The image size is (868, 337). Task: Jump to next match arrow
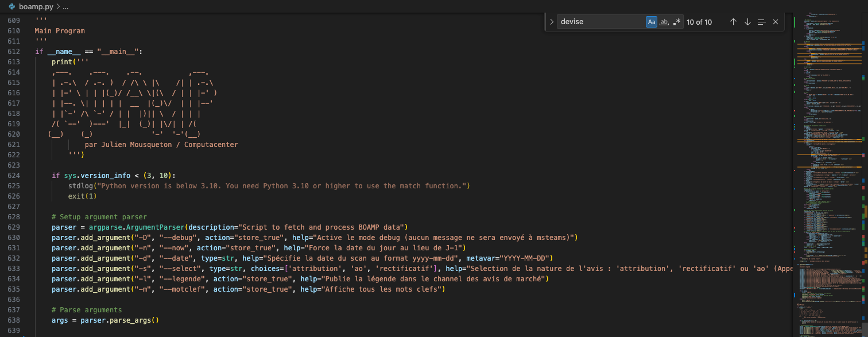pyautogui.click(x=747, y=22)
